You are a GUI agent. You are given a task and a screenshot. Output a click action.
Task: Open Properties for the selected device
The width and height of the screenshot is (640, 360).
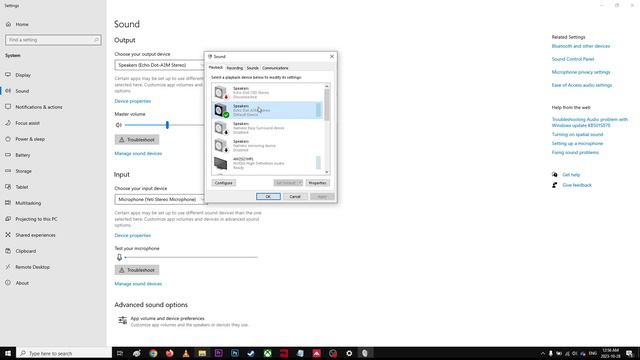317,183
